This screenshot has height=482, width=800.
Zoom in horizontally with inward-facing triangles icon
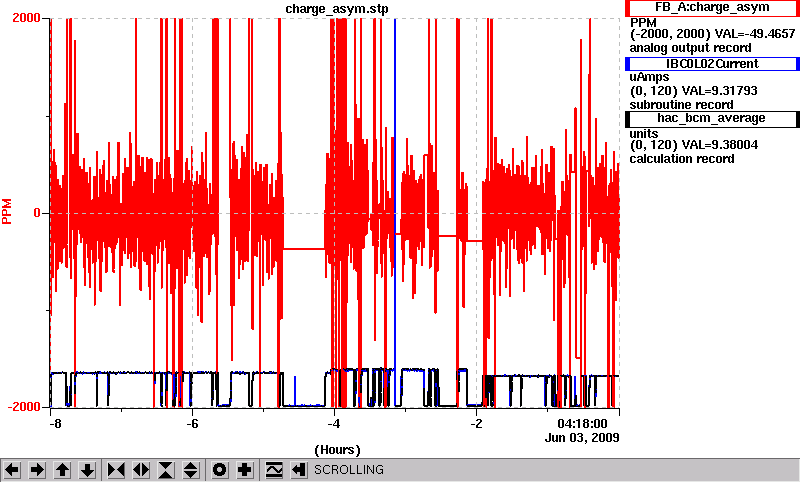coord(116,470)
